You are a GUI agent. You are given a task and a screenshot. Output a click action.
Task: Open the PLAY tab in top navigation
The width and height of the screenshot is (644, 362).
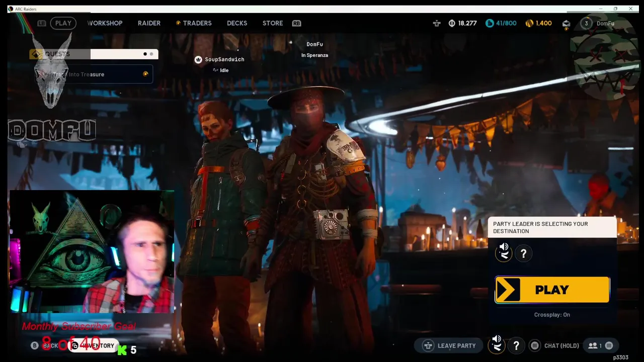coord(63,23)
